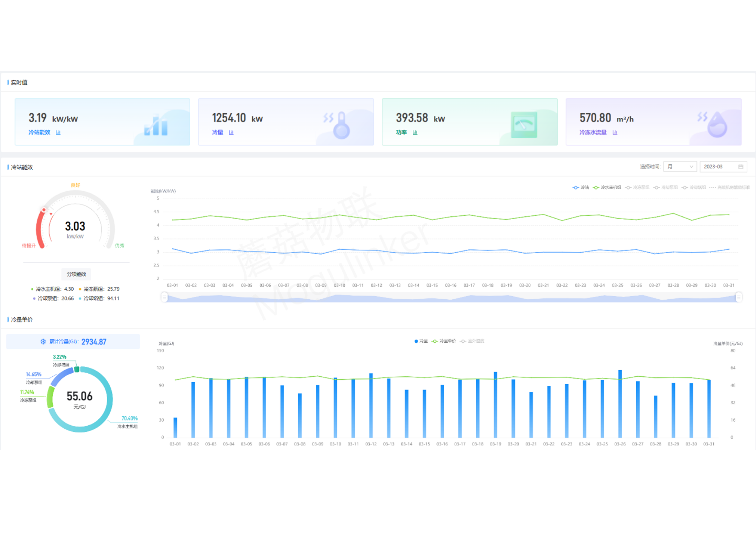Toggle 冷量 bar series in price chart legend
Image resolution: width=756 pixels, height=544 pixels.
[x=421, y=341]
